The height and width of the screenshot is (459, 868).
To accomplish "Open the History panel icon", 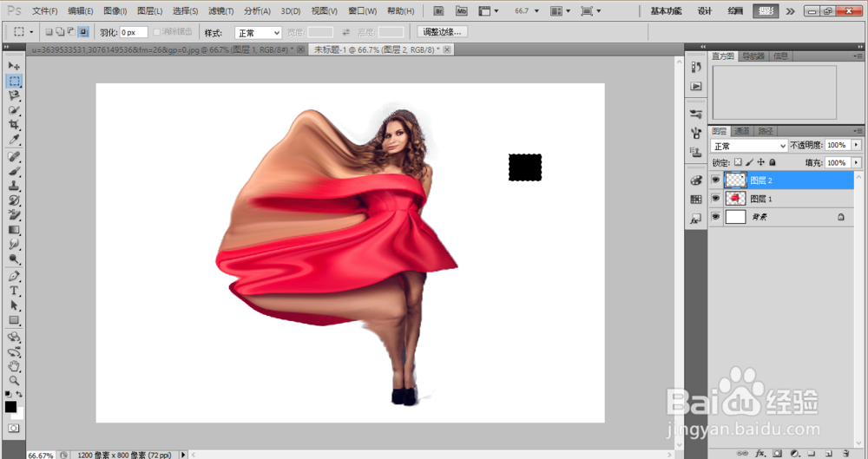I will coord(696,67).
